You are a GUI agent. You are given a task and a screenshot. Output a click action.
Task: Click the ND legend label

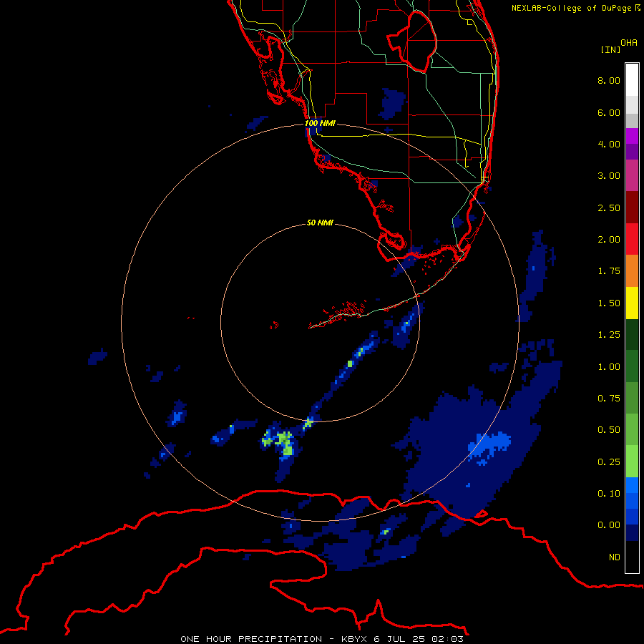[615, 557]
